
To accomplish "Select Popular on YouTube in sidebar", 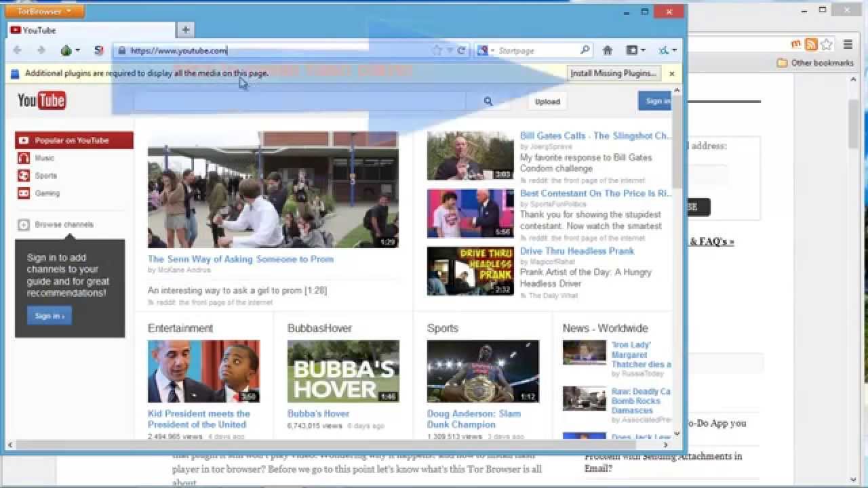I will [x=74, y=140].
